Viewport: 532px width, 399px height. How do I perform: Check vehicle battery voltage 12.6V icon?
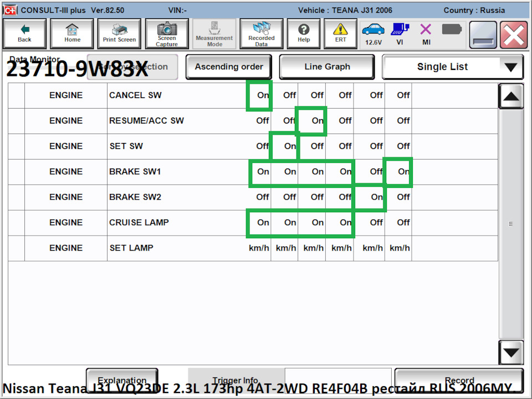(373, 34)
